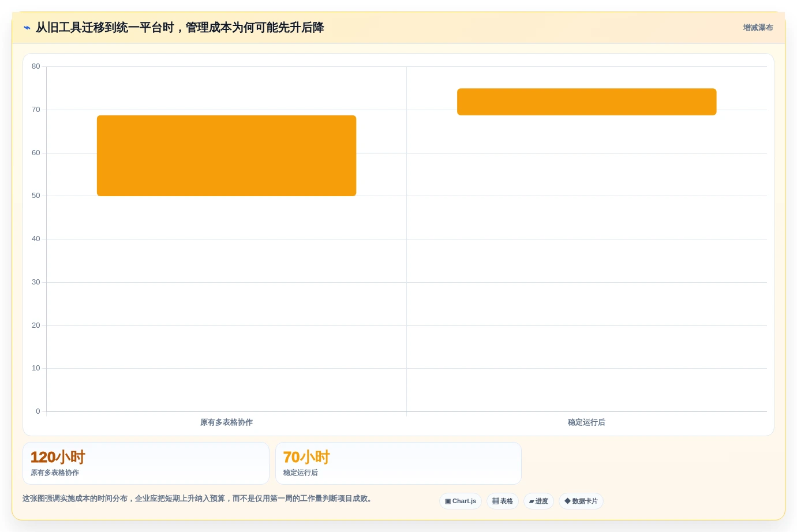
Task: Click the y-axis value 40
Action: pos(36,239)
